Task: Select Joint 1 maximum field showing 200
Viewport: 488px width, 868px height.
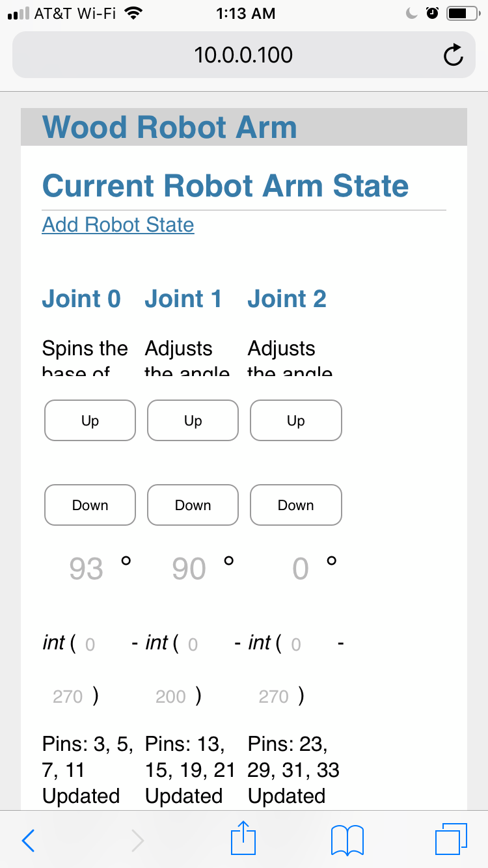Action: (x=170, y=697)
